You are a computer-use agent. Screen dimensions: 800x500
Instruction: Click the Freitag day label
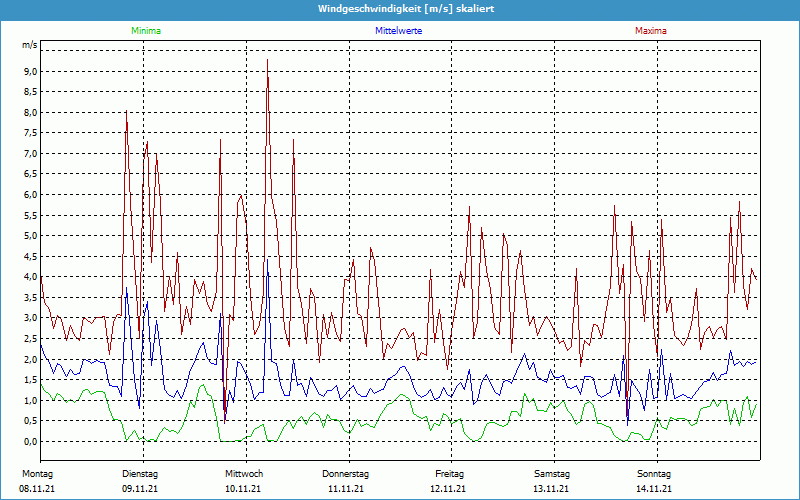[x=449, y=474]
